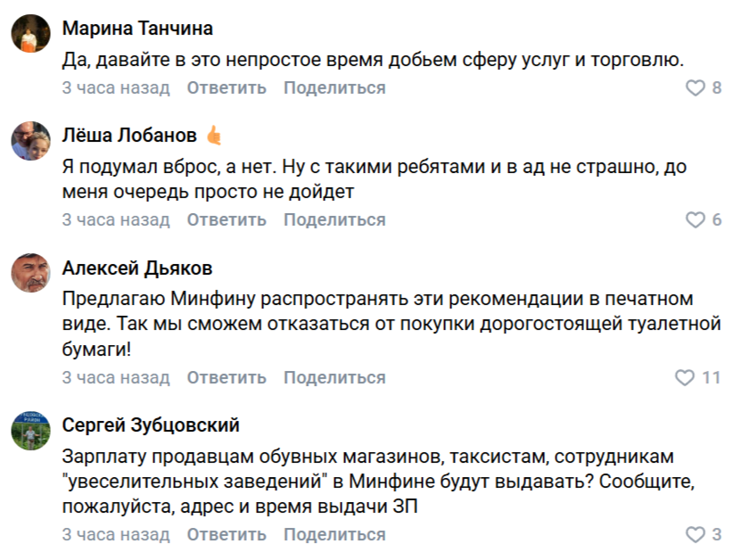Share Алексей Дьяков's comment via Поделиться

tap(334, 378)
